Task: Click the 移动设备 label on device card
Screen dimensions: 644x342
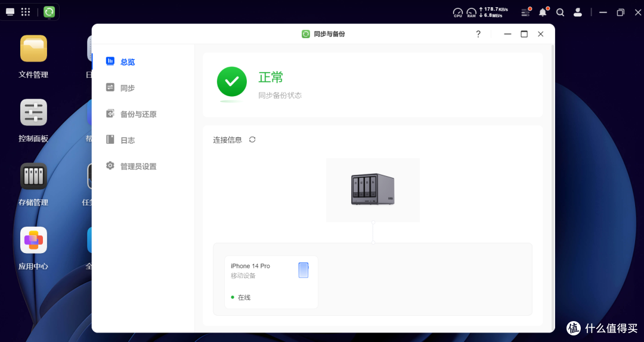Action: [x=243, y=275]
